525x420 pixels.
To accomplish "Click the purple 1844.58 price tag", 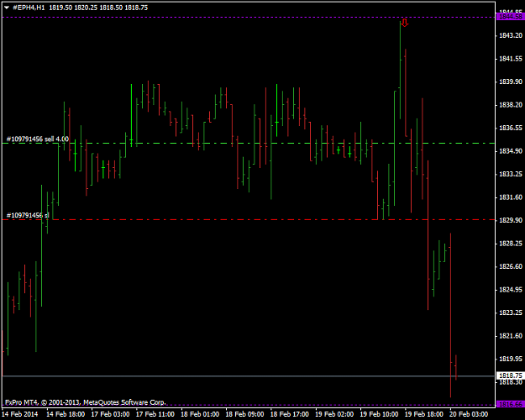I will (511, 17).
